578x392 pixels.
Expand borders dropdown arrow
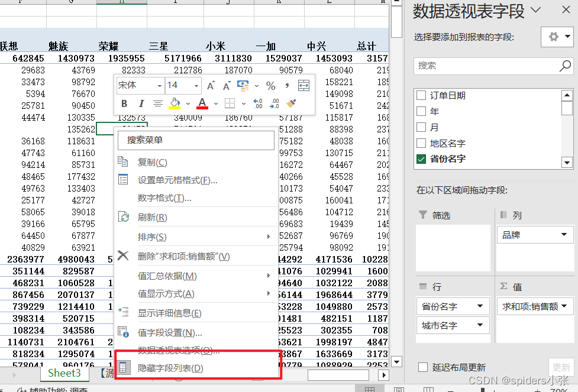pos(244,104)
